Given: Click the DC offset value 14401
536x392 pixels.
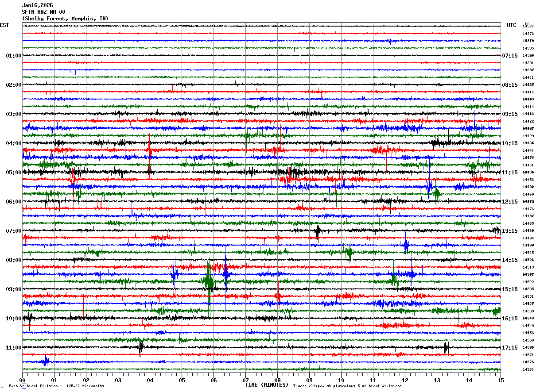Looking at the screenshot, I should coord(528,77).
